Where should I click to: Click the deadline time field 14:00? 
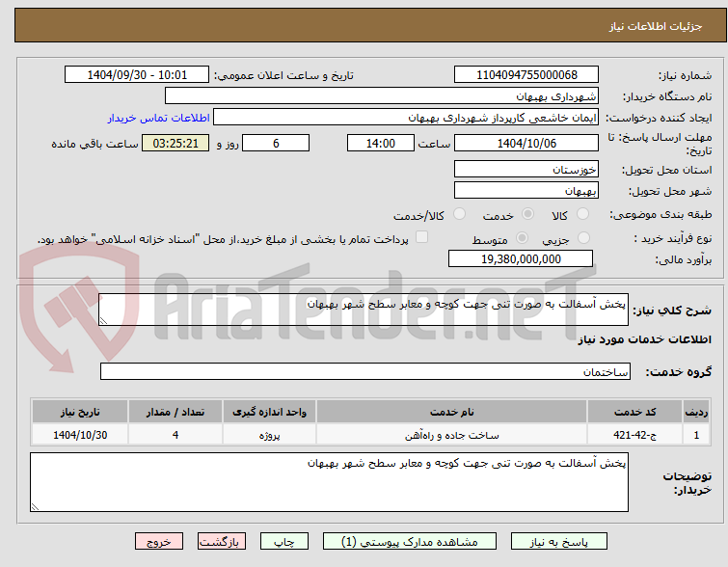[x=381, y=143]
